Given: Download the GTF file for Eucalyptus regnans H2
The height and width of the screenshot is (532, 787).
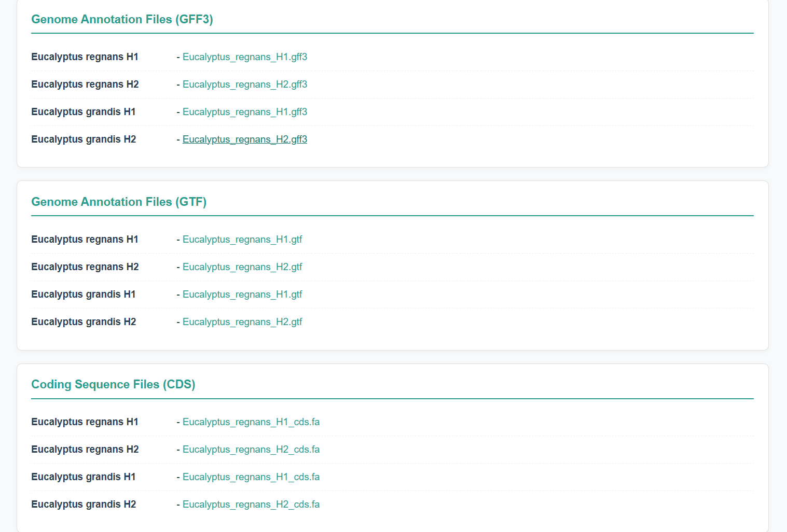Looking at the screenshot, I should (242, 267).
